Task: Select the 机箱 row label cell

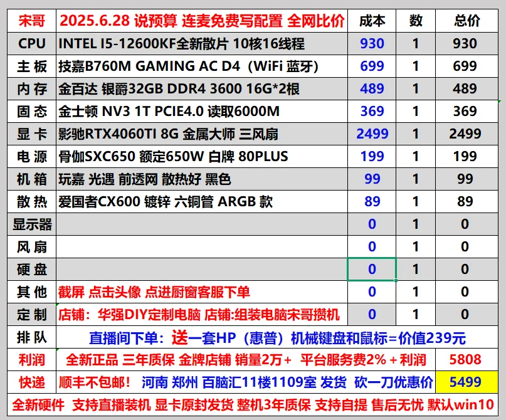Action: (31, 179)
